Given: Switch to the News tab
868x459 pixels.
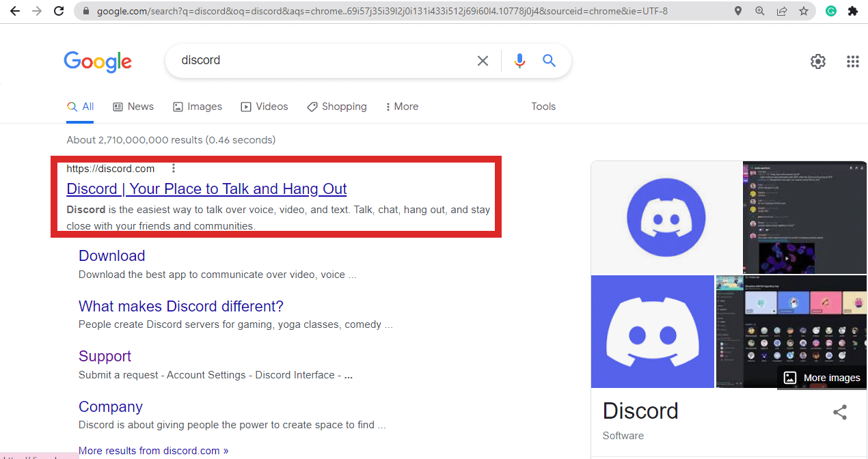Looking at the screenshot, I should (133, 107).
